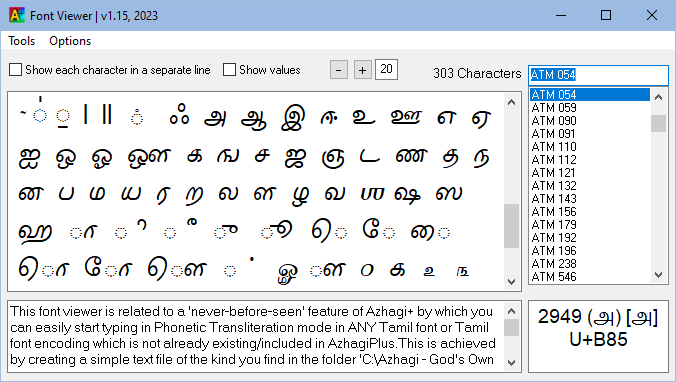Select ATM 059 in the font list

point(590,107)
